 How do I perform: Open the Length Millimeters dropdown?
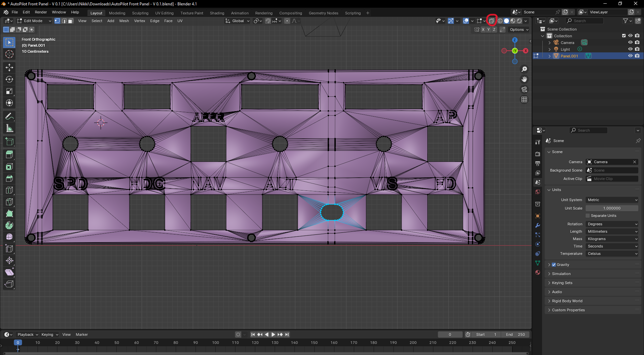612,231
